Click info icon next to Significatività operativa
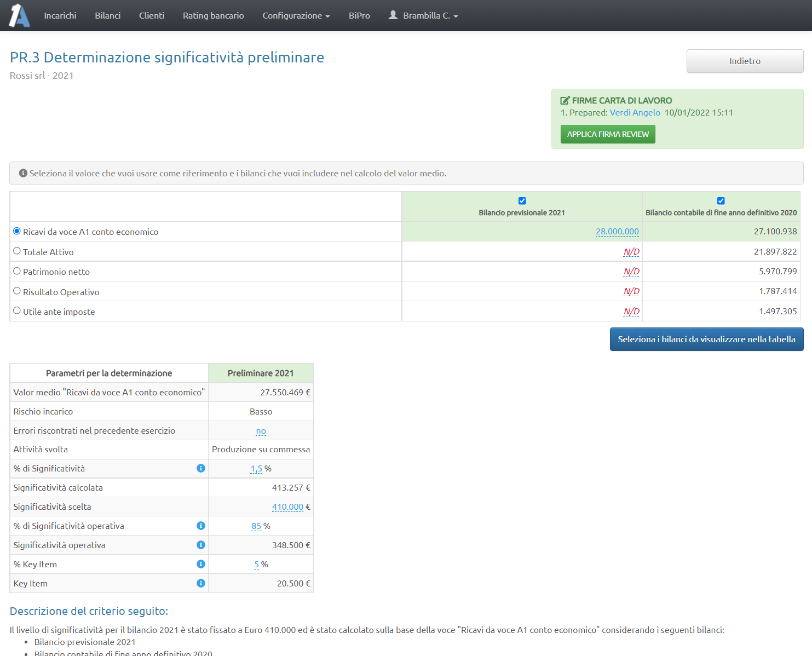812x656 pixels. pyautogui.click(x=201, y=545)
